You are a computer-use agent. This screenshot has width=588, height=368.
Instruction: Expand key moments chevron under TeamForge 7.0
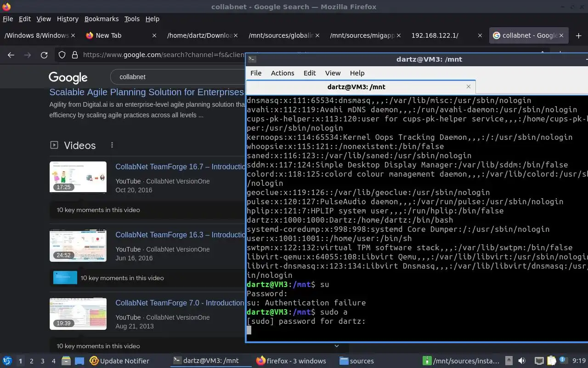[x=336, y=346]
